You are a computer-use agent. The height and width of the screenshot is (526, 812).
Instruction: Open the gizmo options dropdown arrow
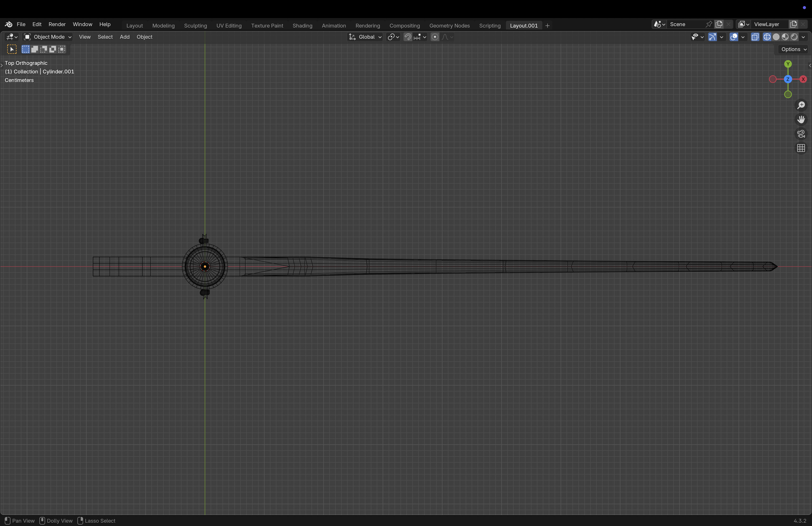coord(721,37)
